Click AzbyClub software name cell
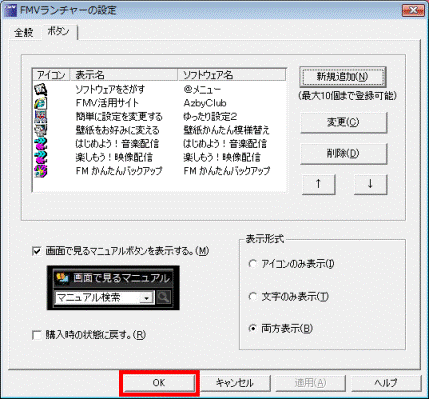The width and height of the screenshot is (429, 399). tap(205, 103)
